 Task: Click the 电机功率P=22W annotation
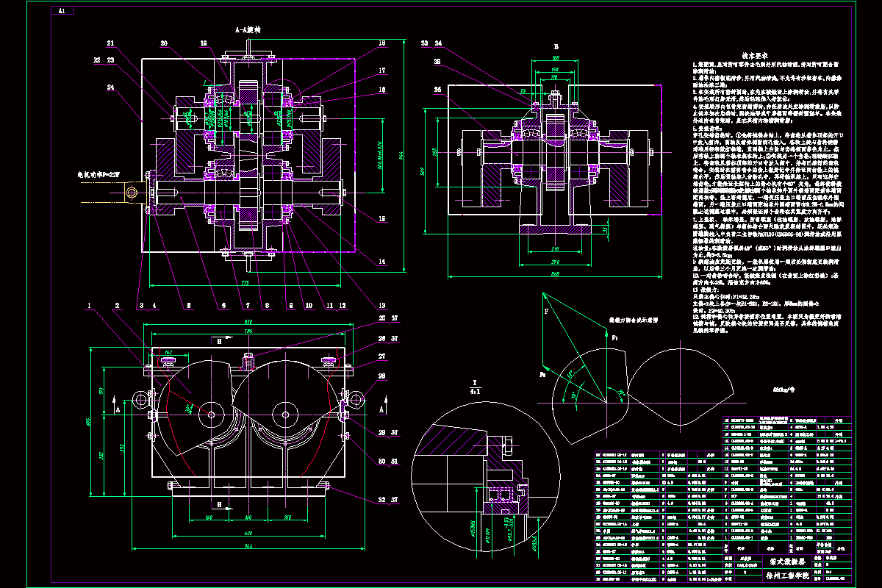tap(98, 176)
